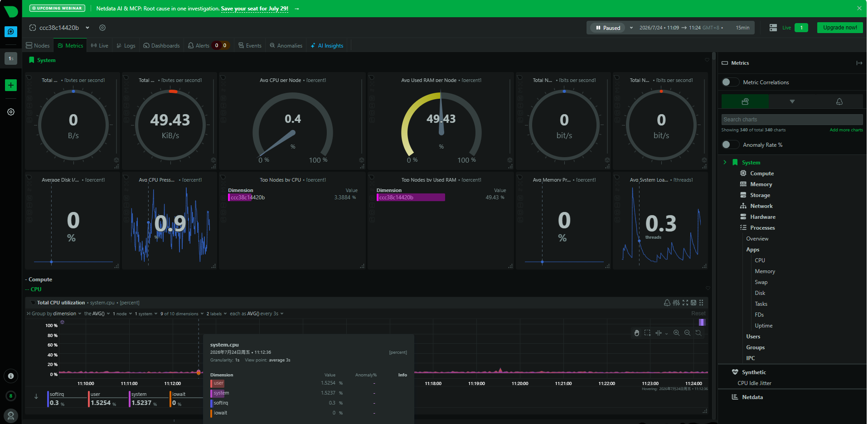
Task: Click Save your seat for July 29 link
Action: coord(255,9)
